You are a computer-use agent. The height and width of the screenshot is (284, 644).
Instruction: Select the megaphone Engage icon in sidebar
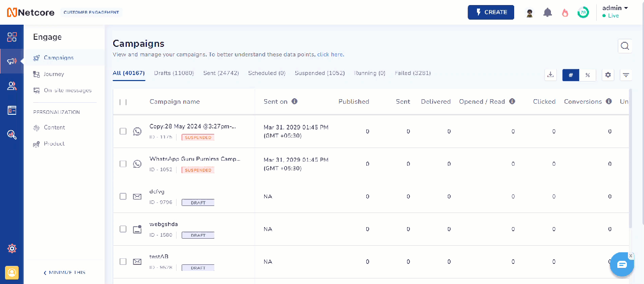pos(12,61)
